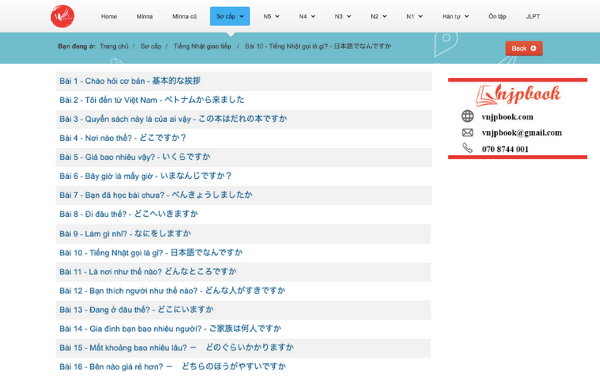The width and height of the screenshot is (600, 376).
Task: Click the vnjpbook@gmail.com email text
Action: pyautogui.click(x=522, y=133)
